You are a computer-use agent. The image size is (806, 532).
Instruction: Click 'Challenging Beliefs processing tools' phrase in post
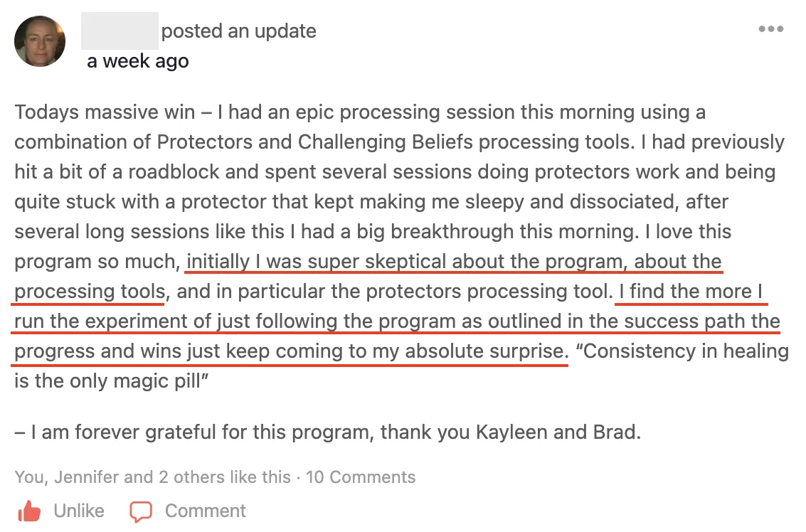pos(466,142)
